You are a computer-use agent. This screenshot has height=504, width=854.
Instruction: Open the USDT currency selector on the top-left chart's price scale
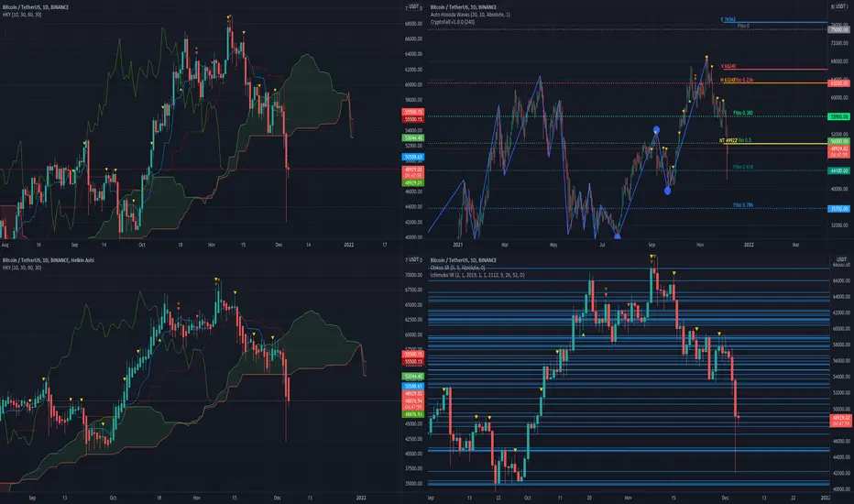pos(413,7)
